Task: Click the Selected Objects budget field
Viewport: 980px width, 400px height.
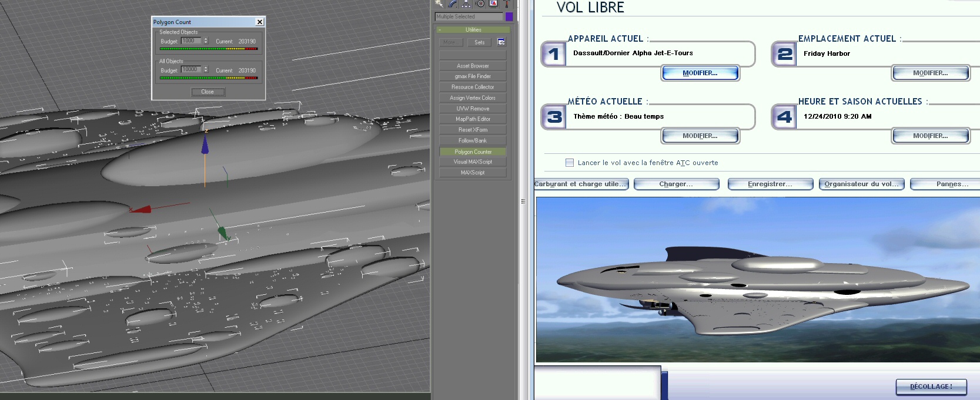Action: tap(192, 41)
